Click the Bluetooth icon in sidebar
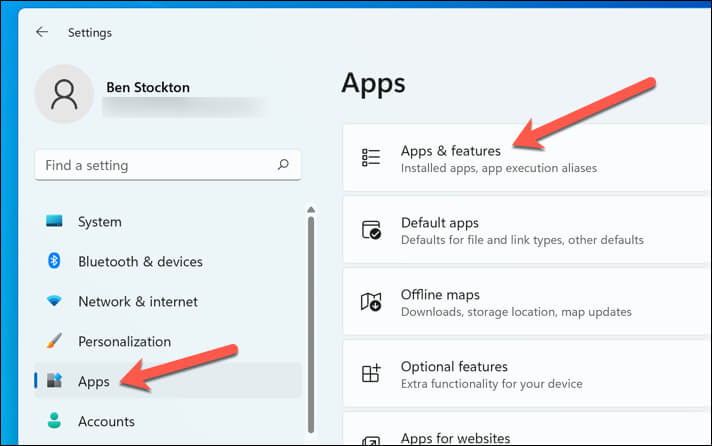The width and height of the screenshot is (712, 446). [55, 262]
